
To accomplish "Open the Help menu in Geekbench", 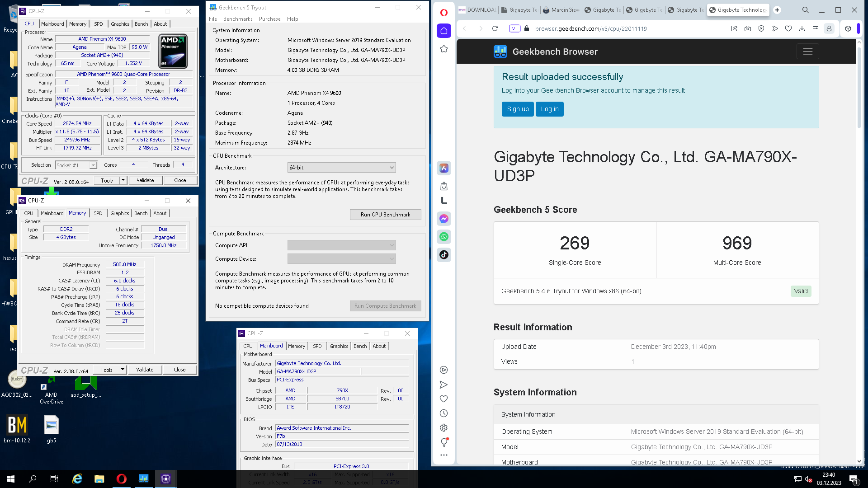I will tap(292, 19).
